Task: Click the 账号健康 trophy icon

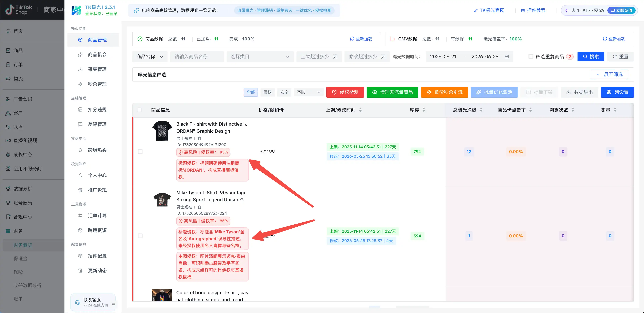Action: click(x=8, y=203)
